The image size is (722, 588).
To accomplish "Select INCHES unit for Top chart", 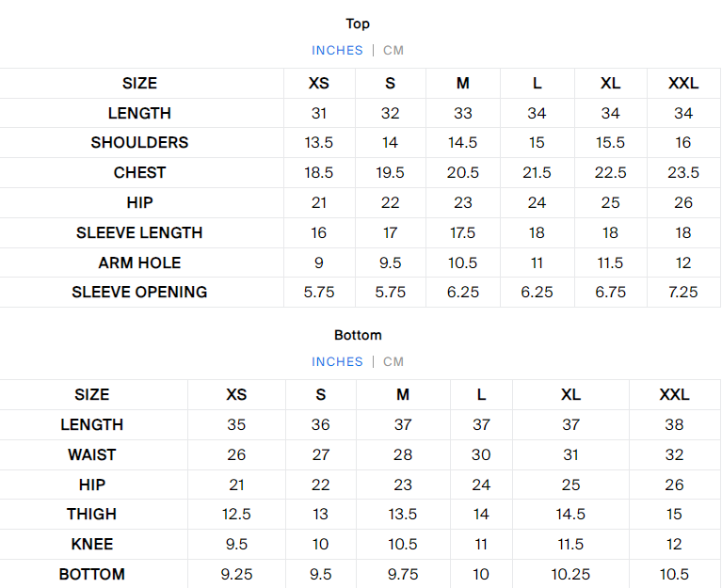I will [x=337, y=50].
